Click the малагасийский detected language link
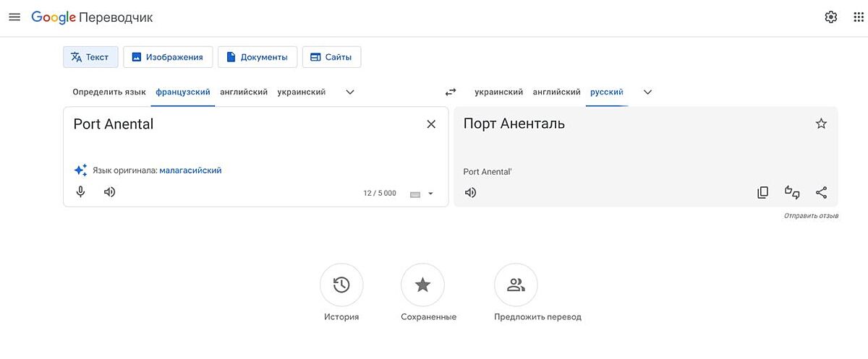Viewport: 868px width, 359px height. click(x=190, y=170)
